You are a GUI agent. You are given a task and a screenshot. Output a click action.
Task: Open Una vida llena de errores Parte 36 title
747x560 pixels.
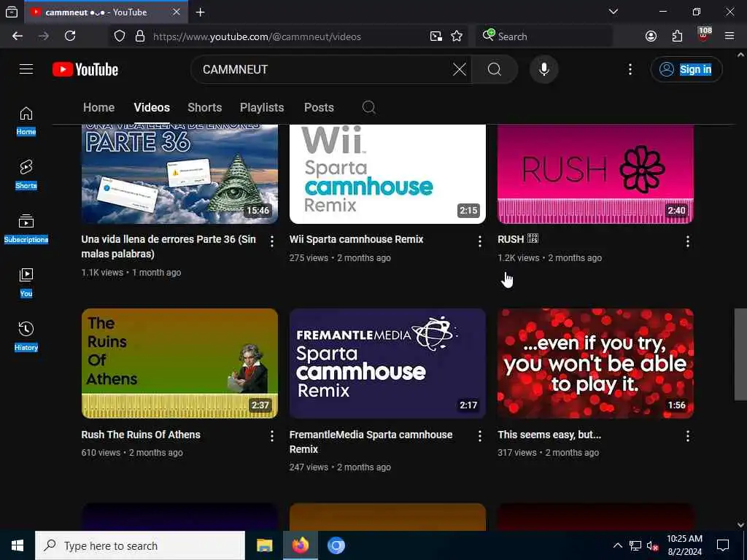tap(169, 246)
